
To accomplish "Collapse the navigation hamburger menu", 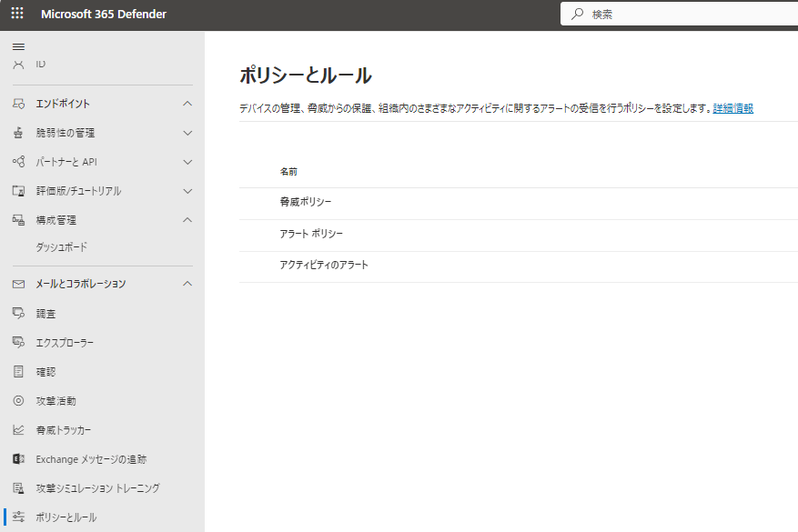I will (x=18, y=46).
